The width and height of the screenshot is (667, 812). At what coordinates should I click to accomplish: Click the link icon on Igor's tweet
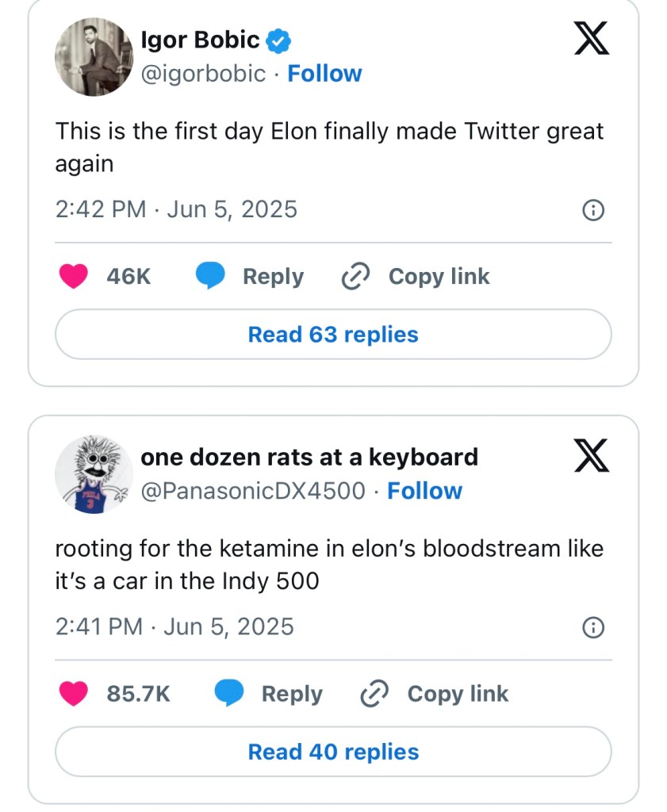355,276
